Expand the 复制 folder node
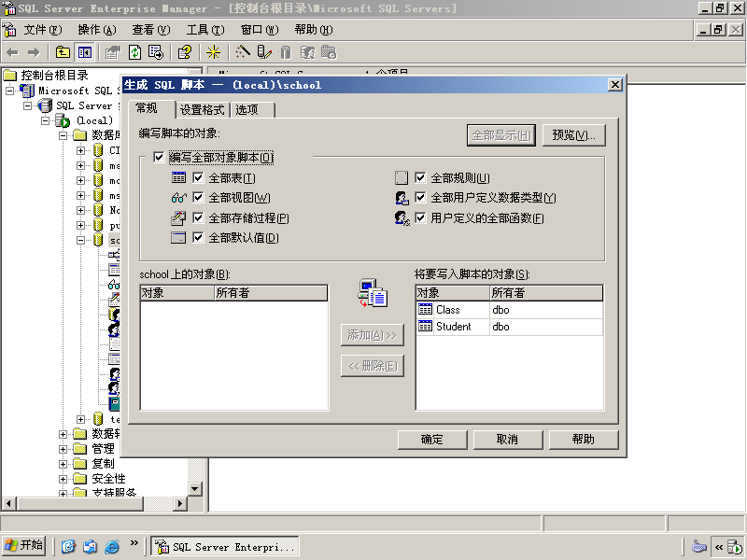The height and width of the screenshot is (560, 747). point(63,464)
